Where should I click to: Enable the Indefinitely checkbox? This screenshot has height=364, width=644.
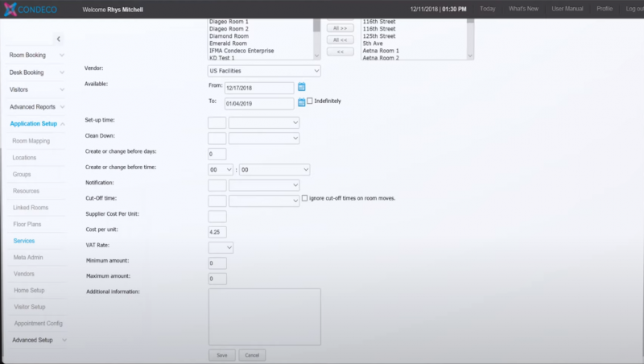tap(310, 101)
